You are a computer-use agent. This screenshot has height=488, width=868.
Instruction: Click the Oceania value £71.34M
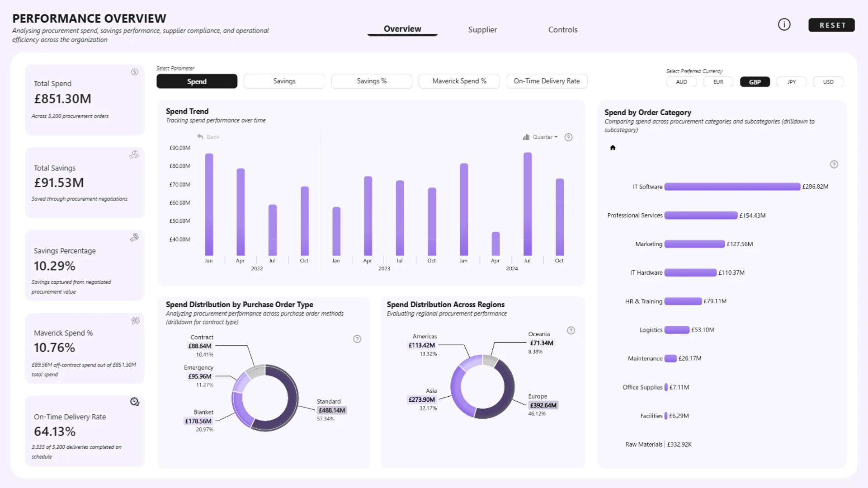[542, 343]
